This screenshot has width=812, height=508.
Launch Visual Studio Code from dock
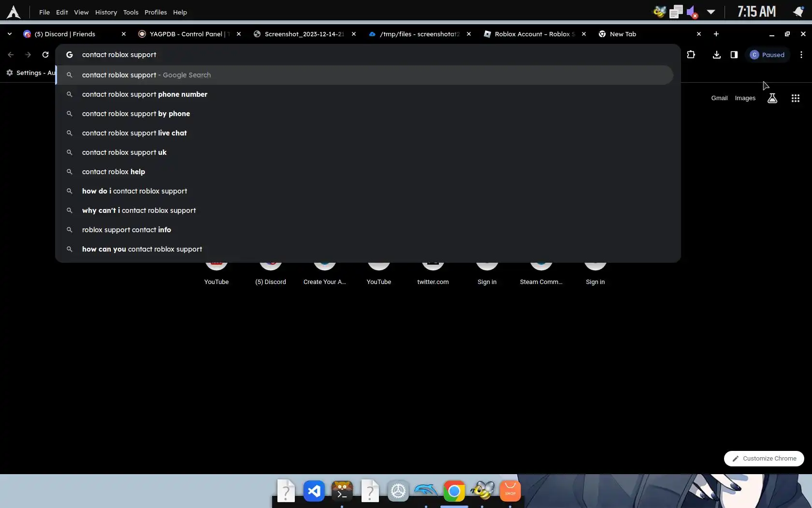[x=314, y=492]
